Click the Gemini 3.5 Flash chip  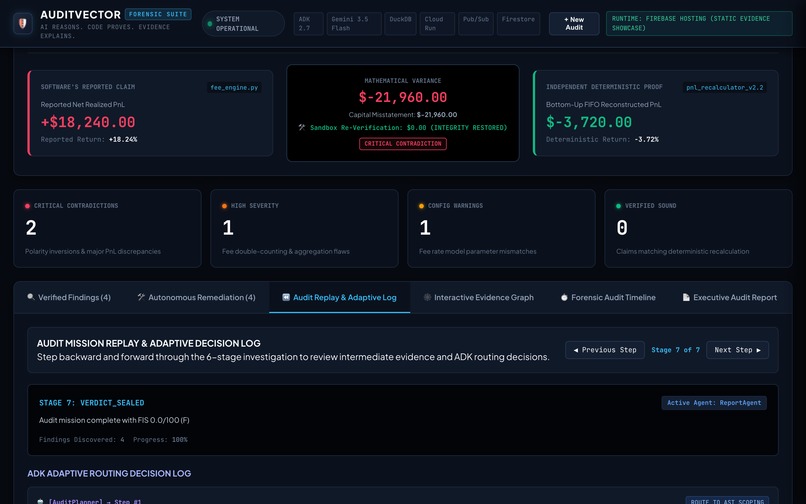[x=354, y=24]
